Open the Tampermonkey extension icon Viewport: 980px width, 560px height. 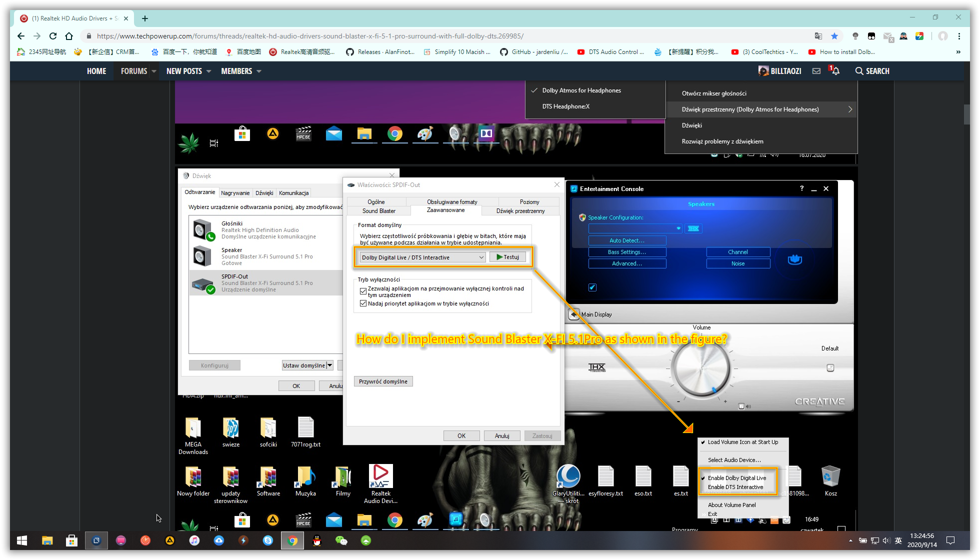tap(871, 36)
